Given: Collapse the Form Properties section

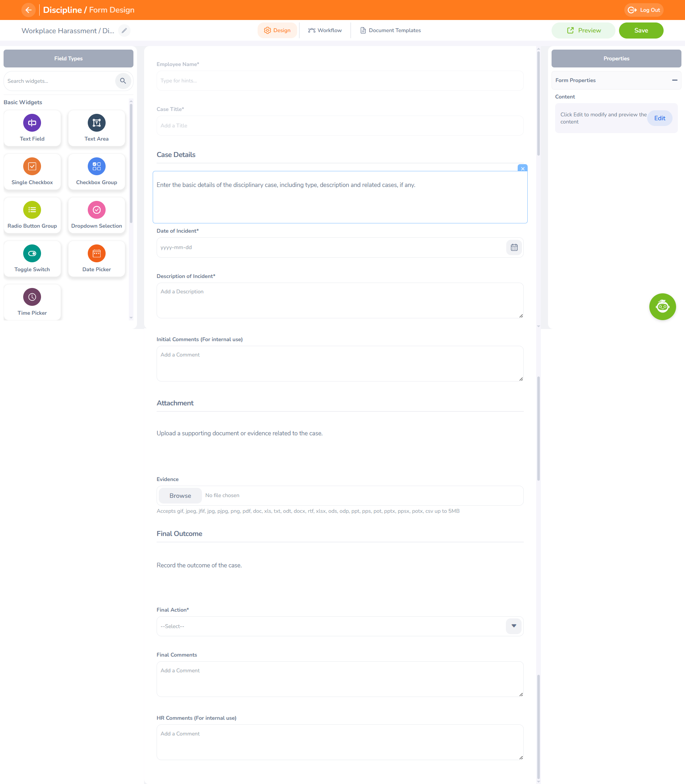Looking at the screenshot, I should pos(674,80).
